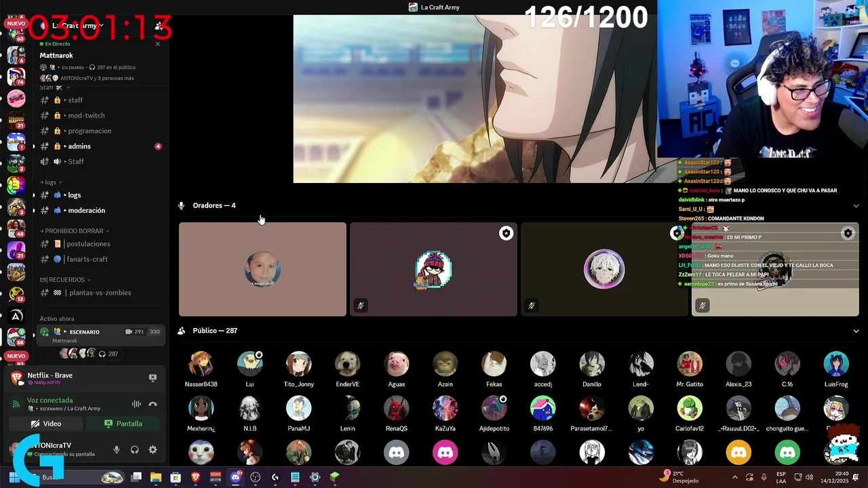
Task: Collapse the PROHIBIDO BORRAR category
Action: (x=75, y=231)
